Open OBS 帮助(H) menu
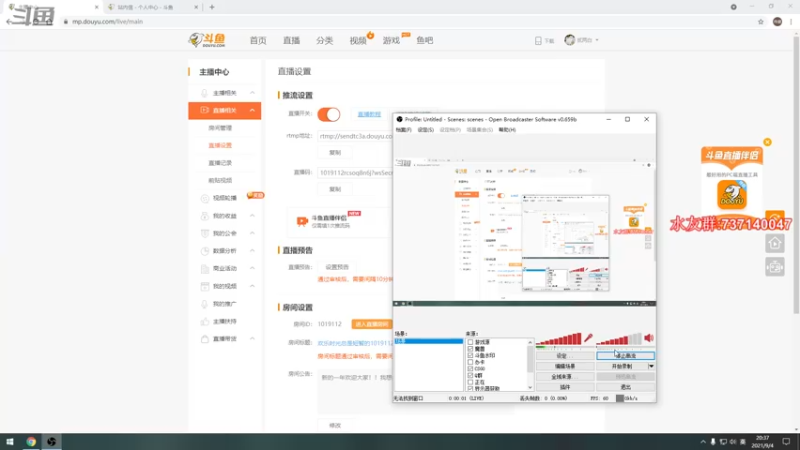Screen dimensions: 800x450 (x=507, y=130)
